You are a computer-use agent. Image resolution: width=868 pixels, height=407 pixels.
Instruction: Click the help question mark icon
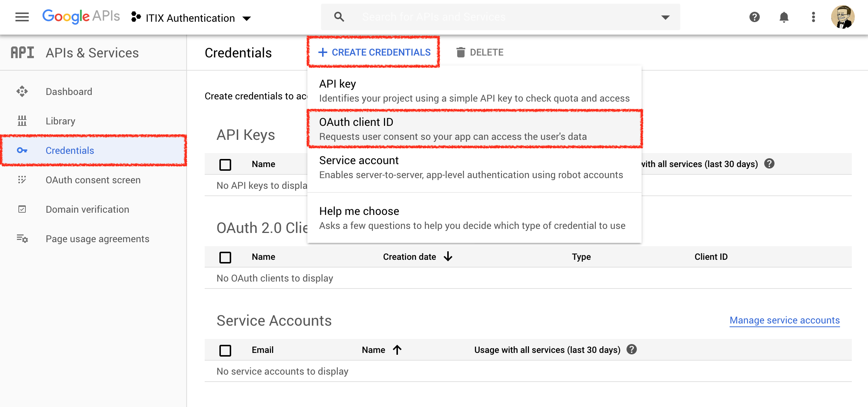(754, 17)
